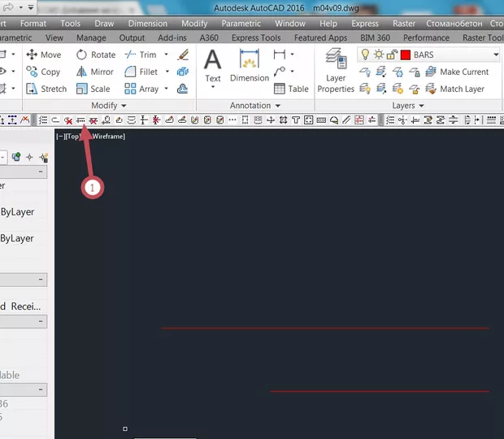The width and height of the screenshot is (504, 439).
Task: Click the Wireframe visual style viewport label
Action: coord(108,137)
